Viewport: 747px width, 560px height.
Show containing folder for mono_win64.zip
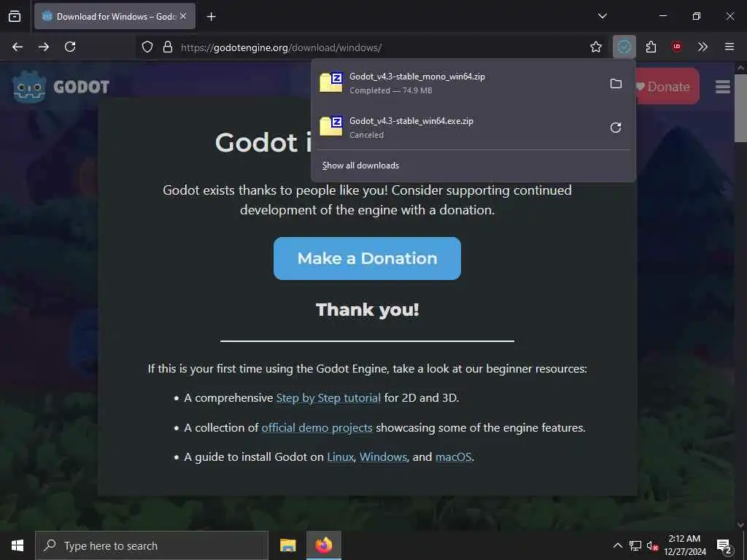(x=616, y=83)
